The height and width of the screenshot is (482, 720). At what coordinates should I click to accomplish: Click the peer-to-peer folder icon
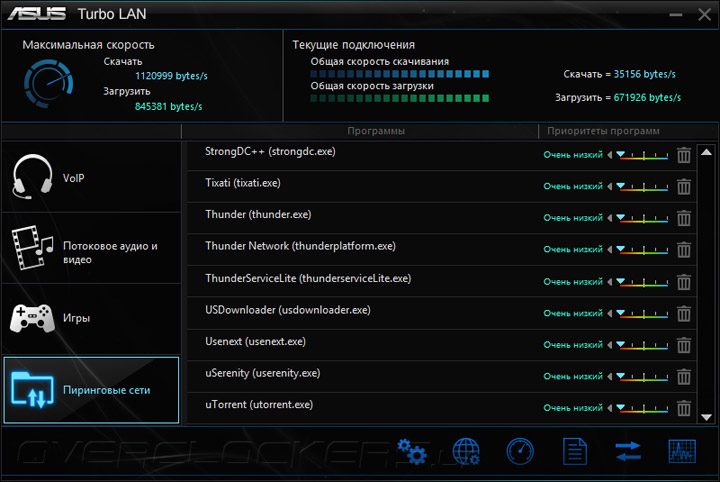click(x=32, y=390)
